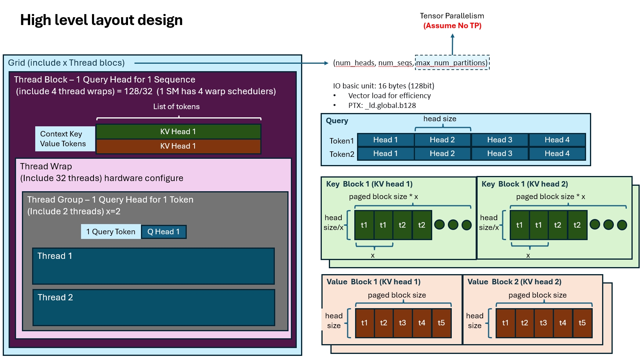This screenshot has height=359, width=644.
Task: Click the dashed max_num_partitions box
Action: click(x=452, y=63)
